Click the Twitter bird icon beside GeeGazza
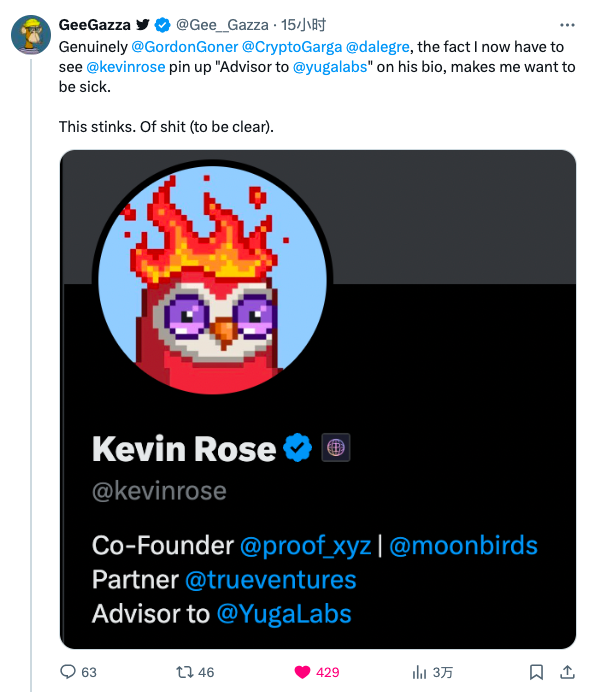 143,25
